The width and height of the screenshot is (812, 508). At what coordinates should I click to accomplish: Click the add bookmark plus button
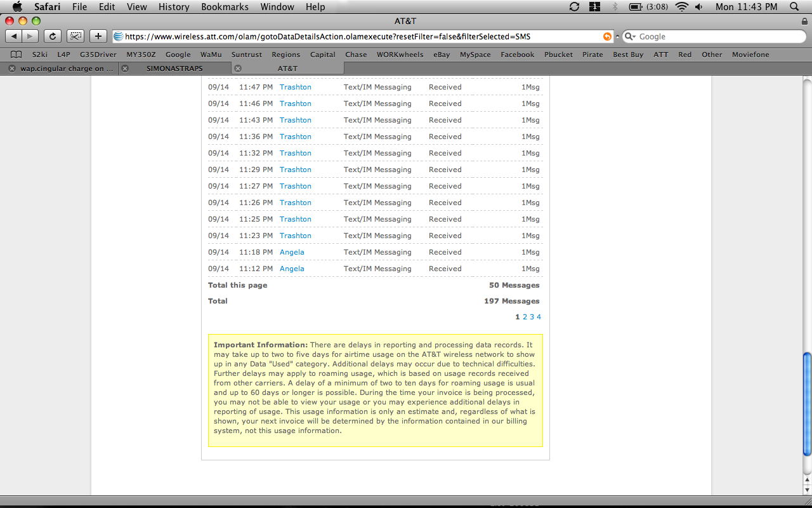pos(98,36)
